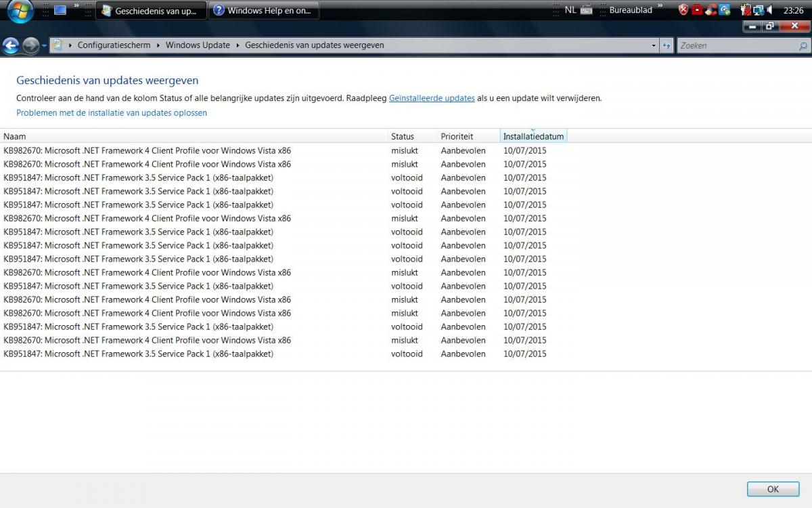This screenshot has height=508, width=812.
Task: Open the red toolbox tray icon
Action: point(698,10)
